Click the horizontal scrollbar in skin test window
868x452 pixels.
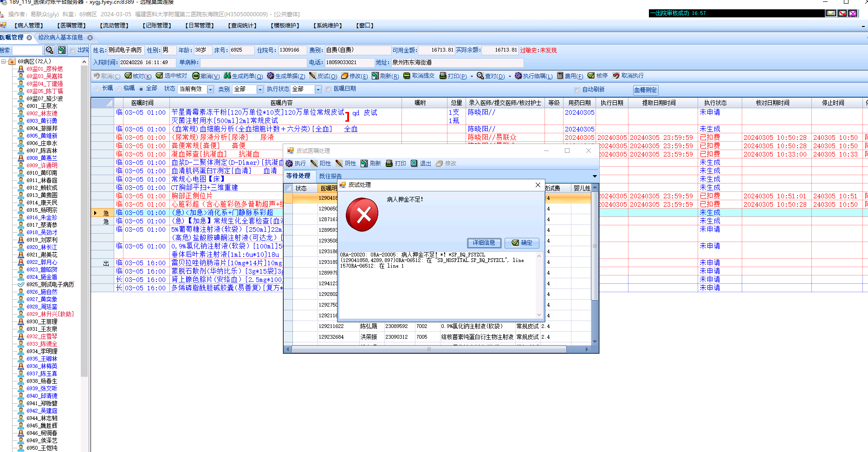point(428,349)
